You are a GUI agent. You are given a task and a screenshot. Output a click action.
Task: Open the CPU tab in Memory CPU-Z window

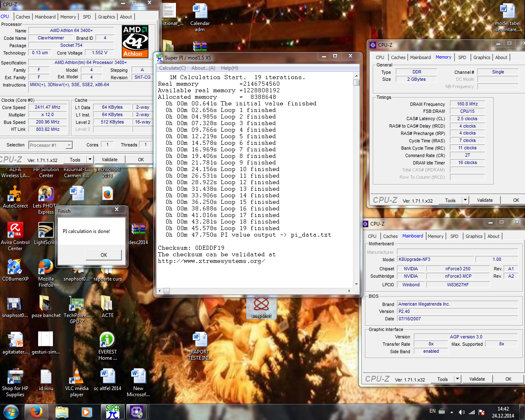[x=380, y=57]
